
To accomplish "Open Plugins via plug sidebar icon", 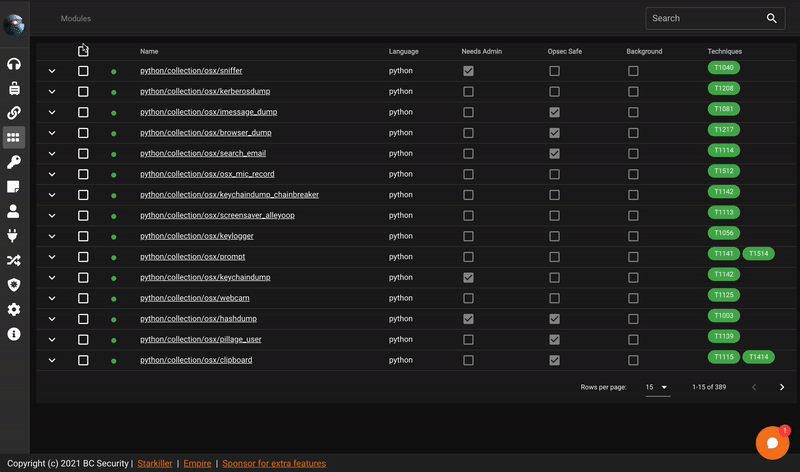I will [x=14, y=235].
